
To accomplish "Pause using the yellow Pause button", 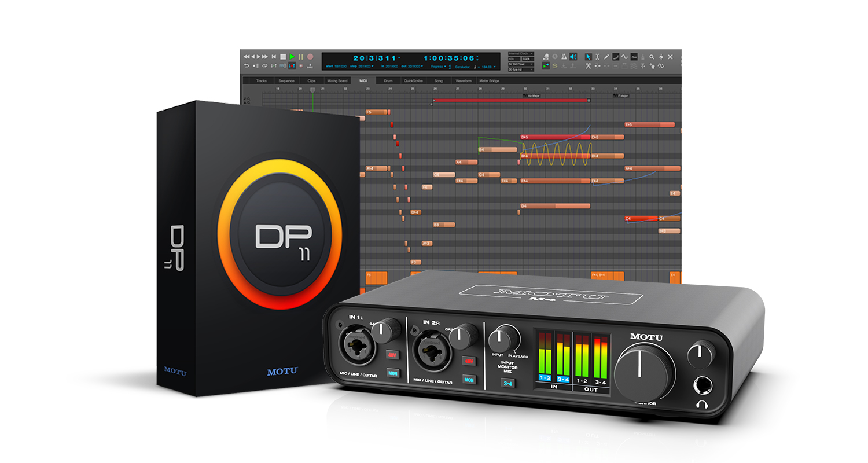I will (x=301, y=57).
